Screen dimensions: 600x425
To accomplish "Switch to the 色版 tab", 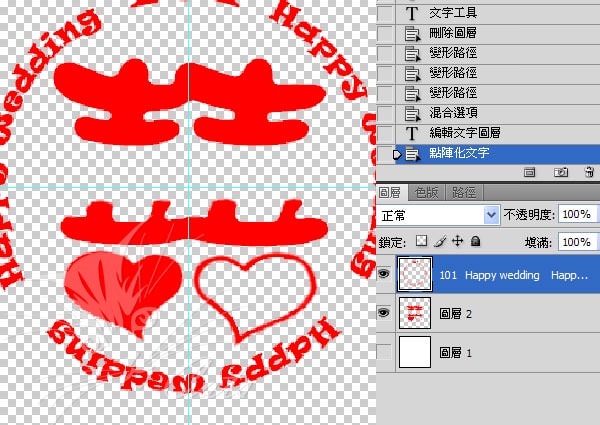I will pos(426,192).
